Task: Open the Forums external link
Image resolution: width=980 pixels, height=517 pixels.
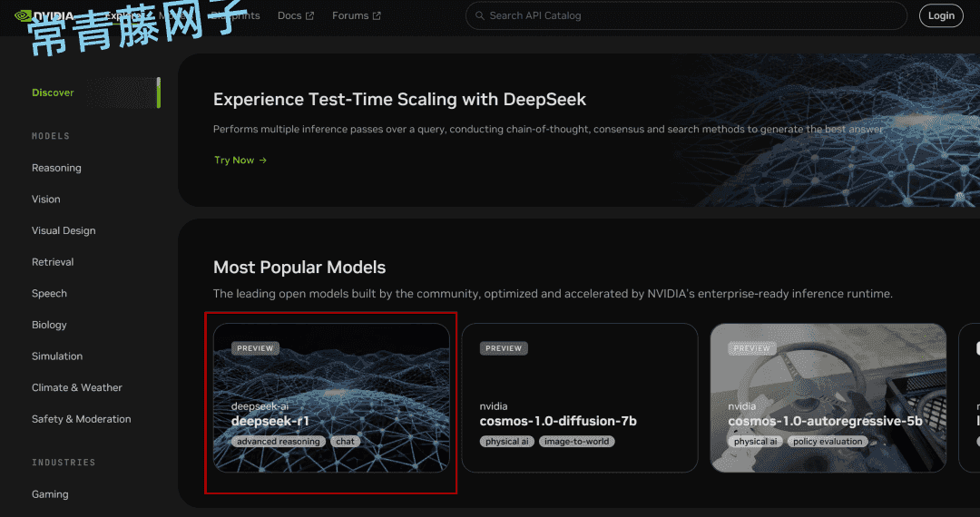Action: 357,15
